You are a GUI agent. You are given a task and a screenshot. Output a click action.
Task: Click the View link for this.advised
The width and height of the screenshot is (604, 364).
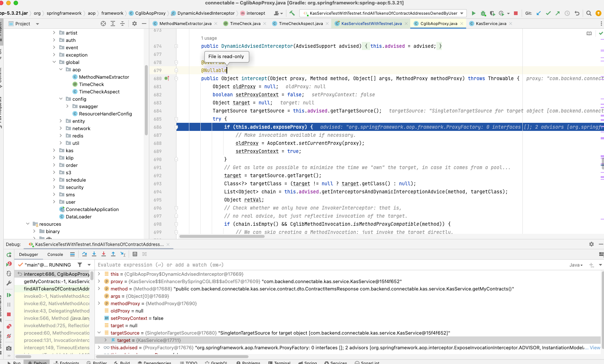pos(595,347)
